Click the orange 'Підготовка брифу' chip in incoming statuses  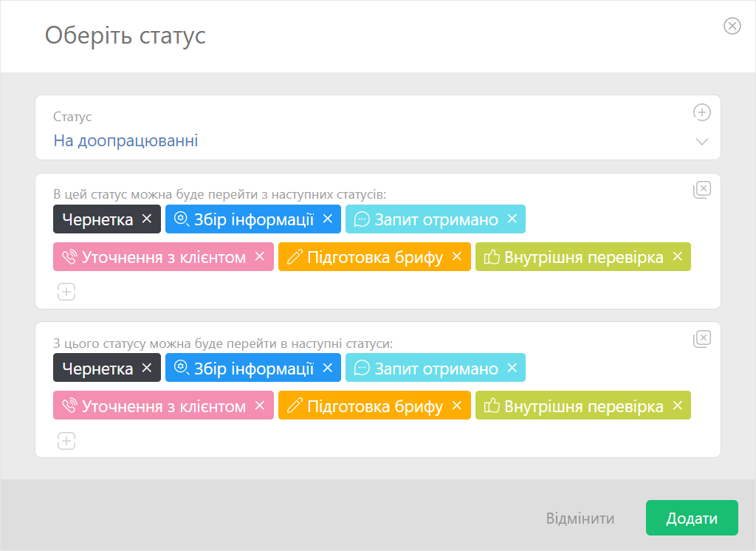tap(365, 257)
